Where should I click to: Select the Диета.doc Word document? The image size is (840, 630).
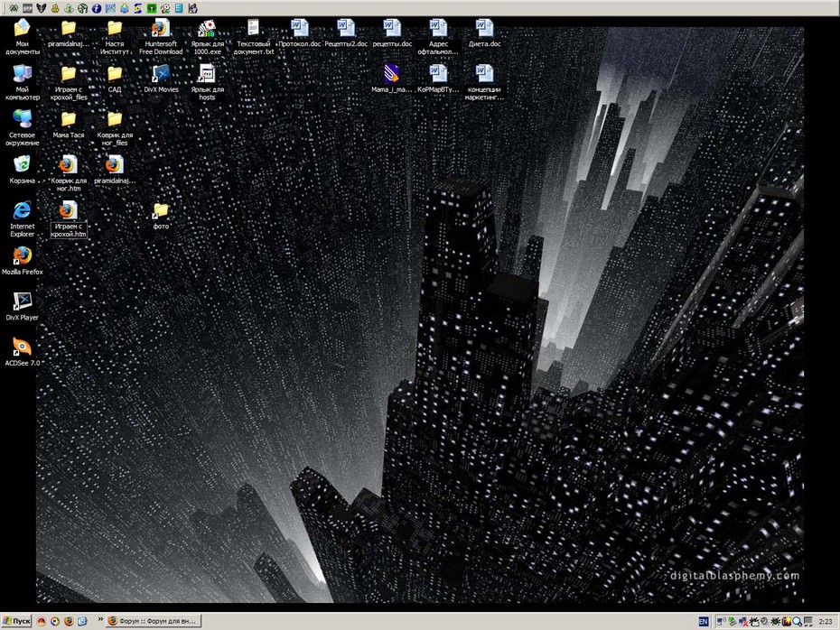click(x=484, y=32)
